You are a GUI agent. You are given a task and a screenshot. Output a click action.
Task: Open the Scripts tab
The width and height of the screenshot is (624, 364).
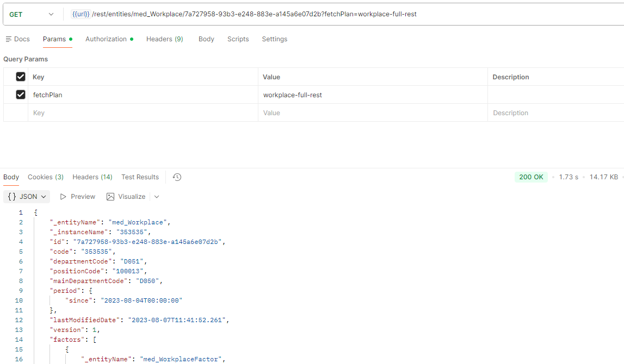[238, 39]
